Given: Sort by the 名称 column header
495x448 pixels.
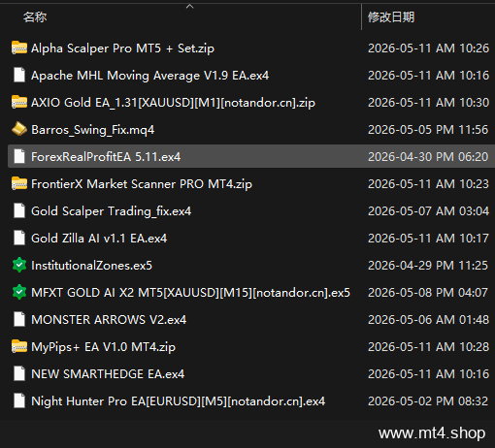Looking at the screenshot, I should (x=35, y=16).
